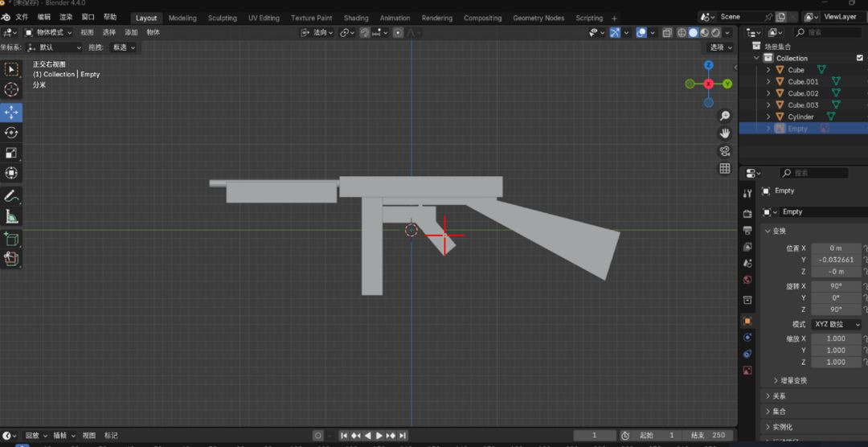Viewport: 868px width, 447px height.
Task: Toggle X-ray display mode
Action: 667,33
